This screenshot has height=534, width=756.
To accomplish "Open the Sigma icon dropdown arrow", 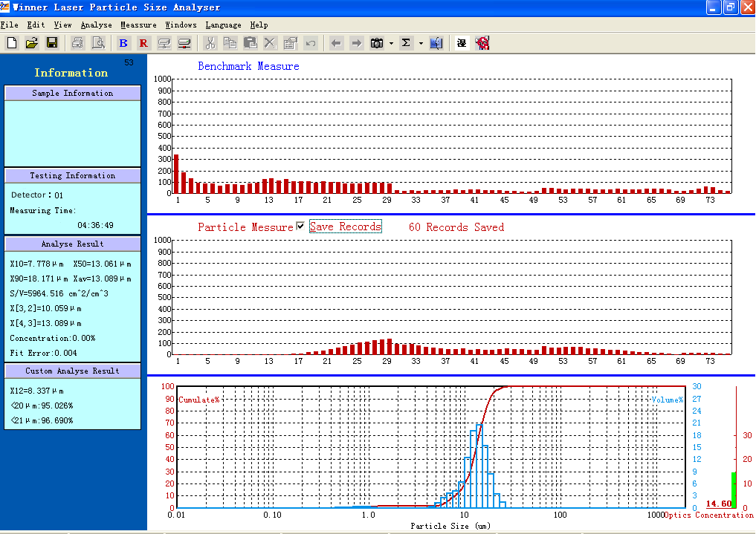I will pyautogui.click(x=418, y=42).
